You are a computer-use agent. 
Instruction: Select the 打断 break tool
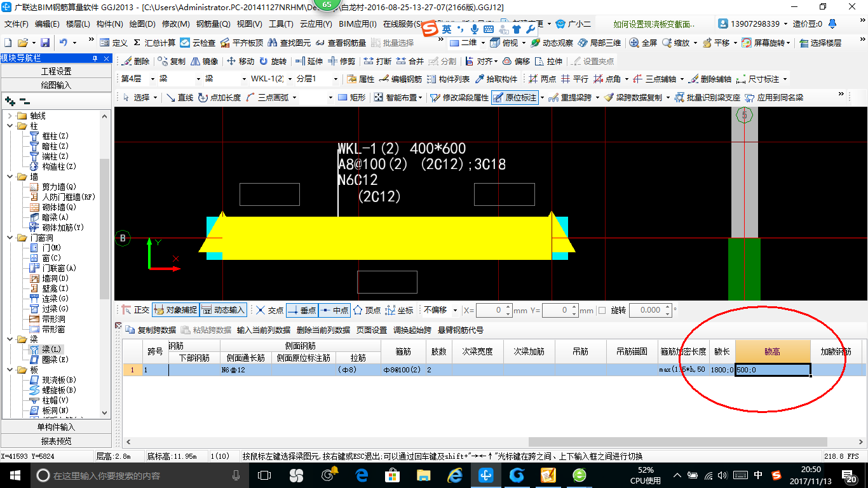(x=378, y=61)
